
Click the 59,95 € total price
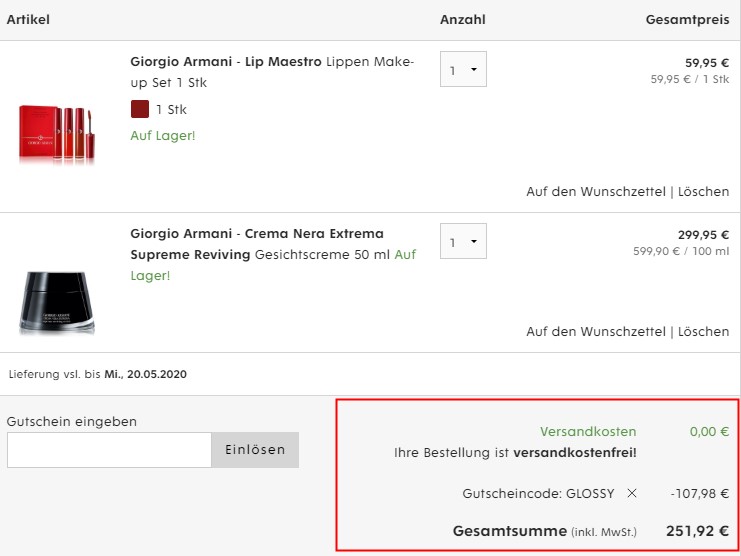pyautogui.click(x=707, y=63)
